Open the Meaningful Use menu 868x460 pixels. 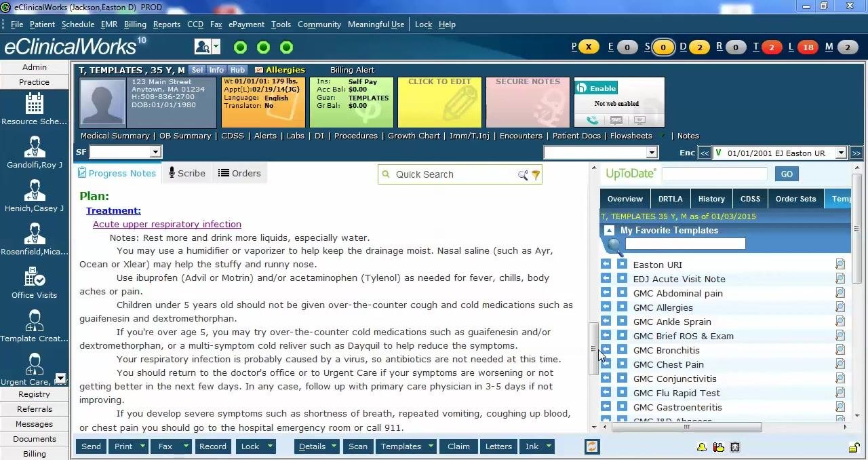point(376,24)
